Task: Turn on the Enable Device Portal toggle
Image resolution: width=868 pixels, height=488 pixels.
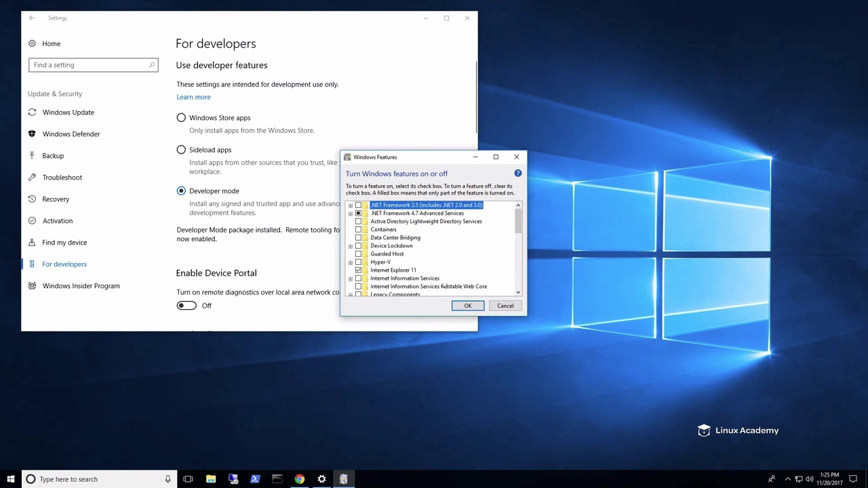Action: [x=186, y=306]
